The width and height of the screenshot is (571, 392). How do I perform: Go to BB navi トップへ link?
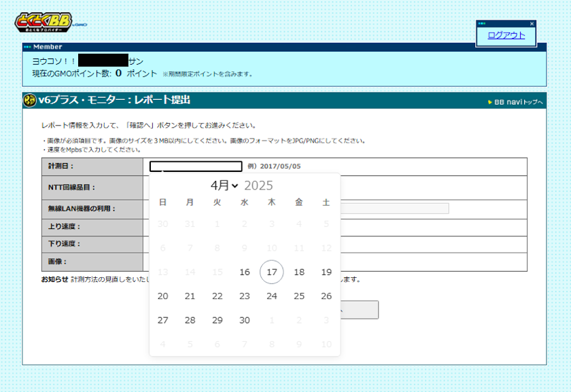[517, 102]
